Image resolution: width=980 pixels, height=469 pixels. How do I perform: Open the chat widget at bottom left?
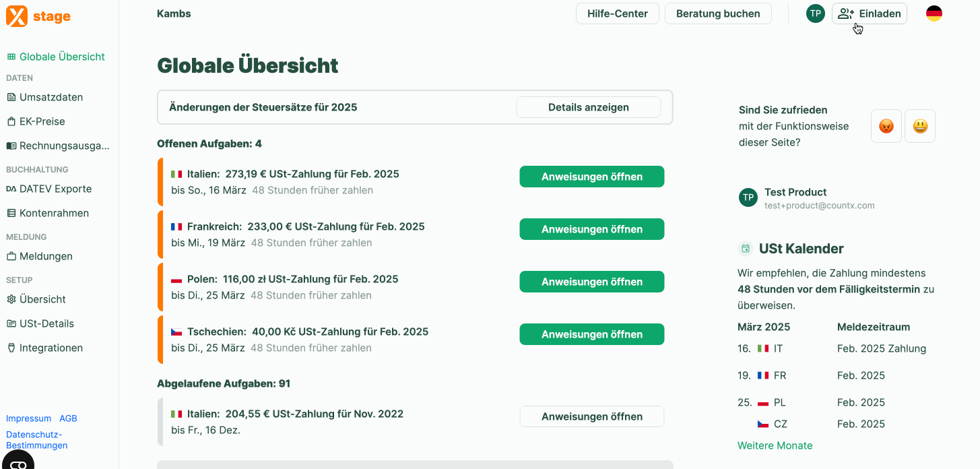click(18, 462)
